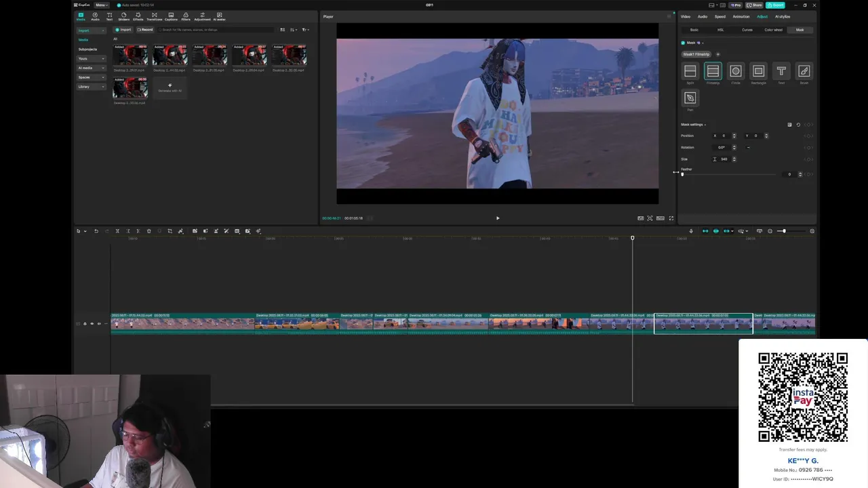Viewport: 868px width, 488px height.
Task: Zoom out timeline with minus icon
Action: (x=770, y=231)
